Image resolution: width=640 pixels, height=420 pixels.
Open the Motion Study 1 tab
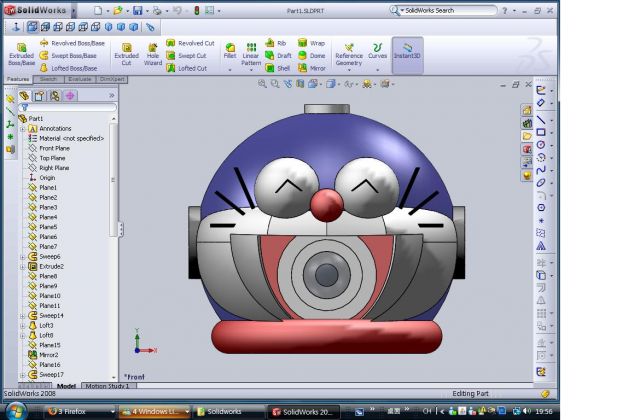[x=108, y=386]
